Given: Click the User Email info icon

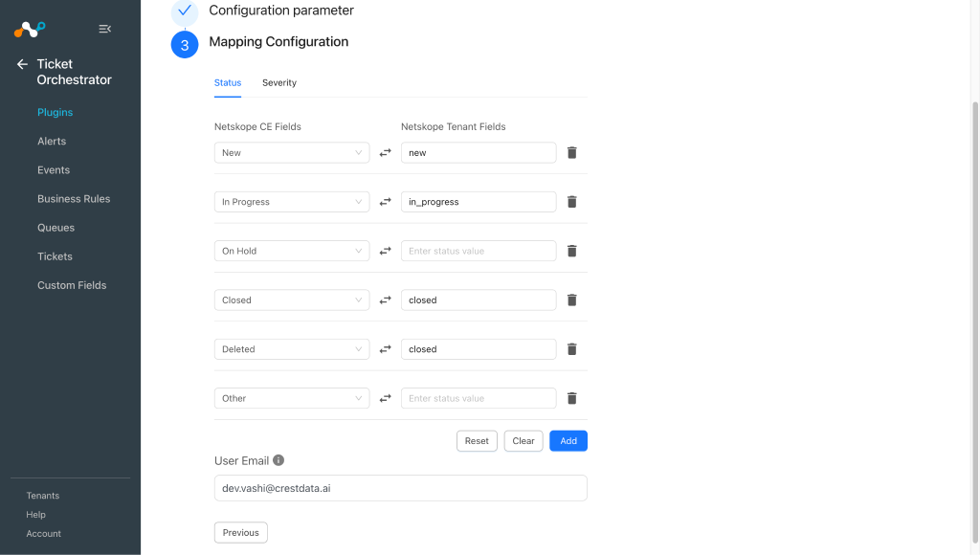Looking at the screenshot, I should click(x=278, y=460).
